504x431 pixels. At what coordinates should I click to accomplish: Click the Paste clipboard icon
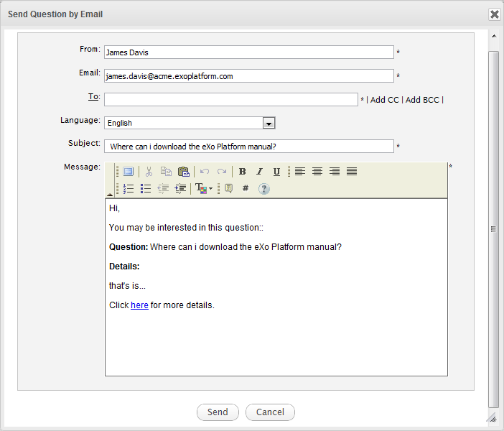[183, 172]
